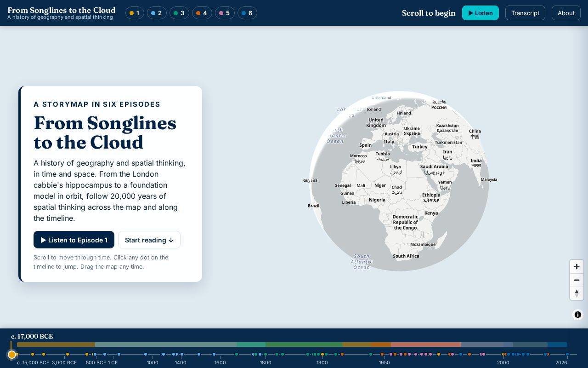Click Start reading button

(x=149, y=240)
